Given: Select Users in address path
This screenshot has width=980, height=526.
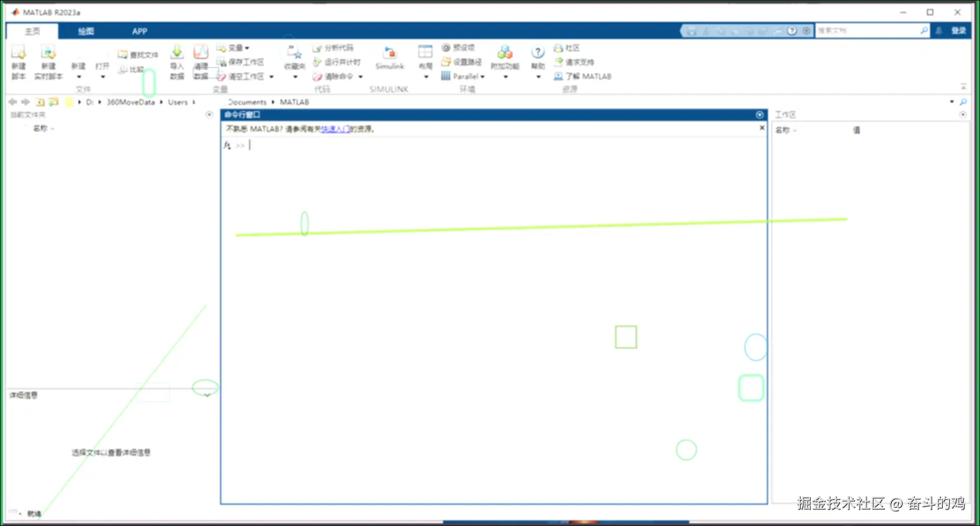Looking at the screenshot, I should pos(178,102).
